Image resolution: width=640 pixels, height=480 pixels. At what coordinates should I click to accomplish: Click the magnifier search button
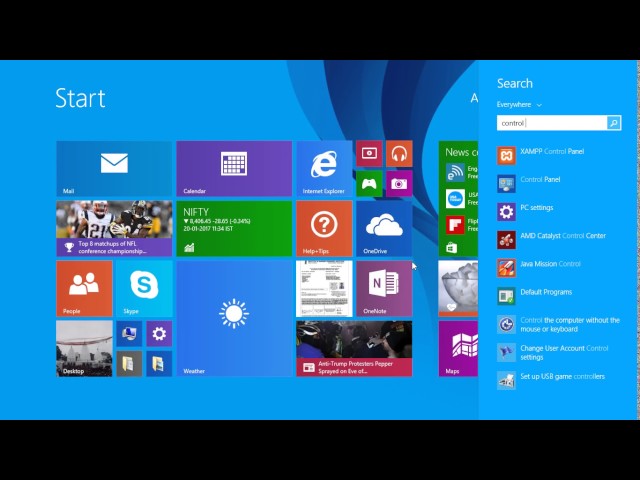(x=614, y=123)
